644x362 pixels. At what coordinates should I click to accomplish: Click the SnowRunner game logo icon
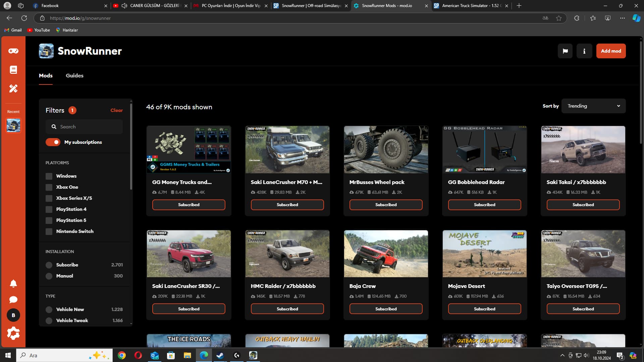pos(46,51)
